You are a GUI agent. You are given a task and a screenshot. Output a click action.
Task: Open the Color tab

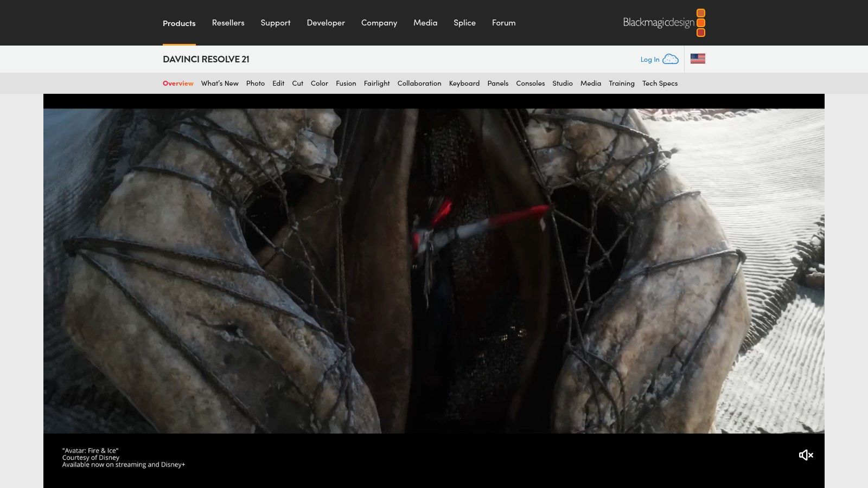pyautogui.click(x=320, y=84)
